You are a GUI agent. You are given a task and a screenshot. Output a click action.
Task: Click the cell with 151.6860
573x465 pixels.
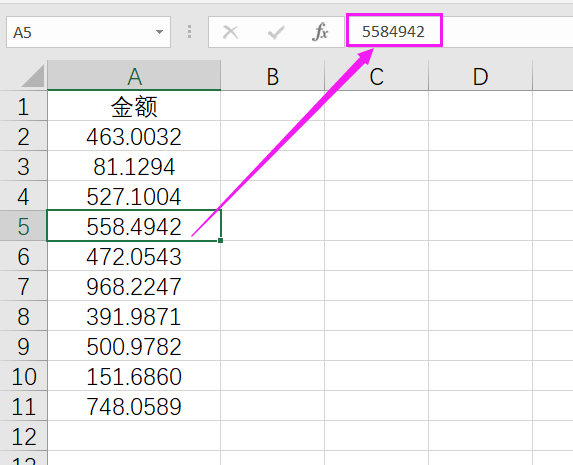[x=134, y=376]
